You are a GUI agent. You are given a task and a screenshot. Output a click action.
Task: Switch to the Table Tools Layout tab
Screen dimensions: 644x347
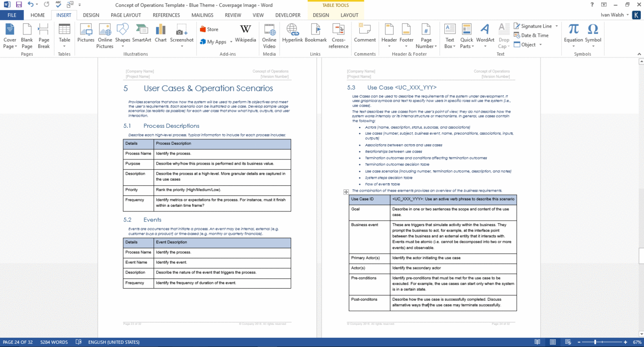(x=349, y=15)
